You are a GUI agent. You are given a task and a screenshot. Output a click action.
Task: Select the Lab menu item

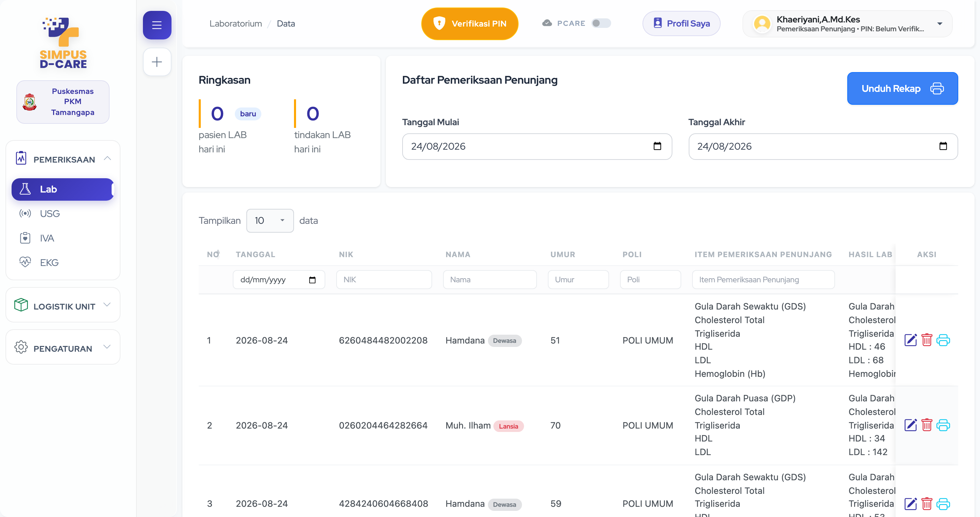[x=63, y=189]
